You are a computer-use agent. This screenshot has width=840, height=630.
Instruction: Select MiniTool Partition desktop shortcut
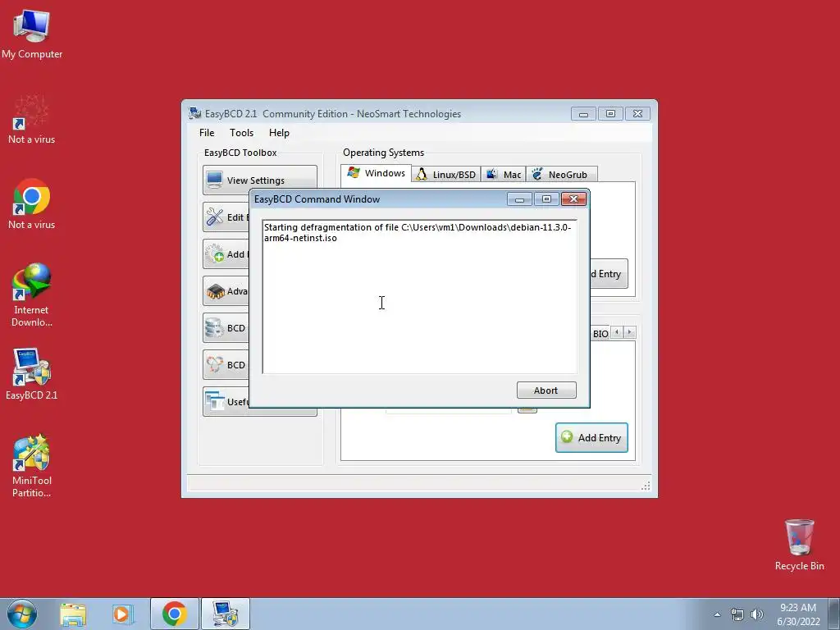(x=32, y=466)
